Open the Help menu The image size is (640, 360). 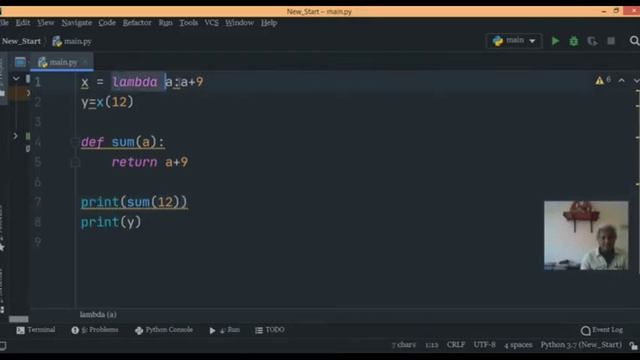coord(269,23)
